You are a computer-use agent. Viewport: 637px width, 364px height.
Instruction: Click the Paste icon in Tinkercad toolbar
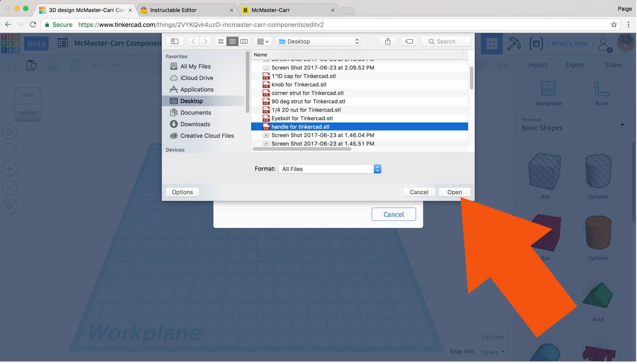pos(31,65)
